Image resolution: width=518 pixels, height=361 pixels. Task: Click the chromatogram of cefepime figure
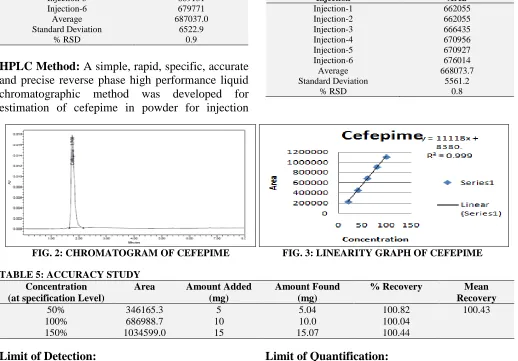130,186
